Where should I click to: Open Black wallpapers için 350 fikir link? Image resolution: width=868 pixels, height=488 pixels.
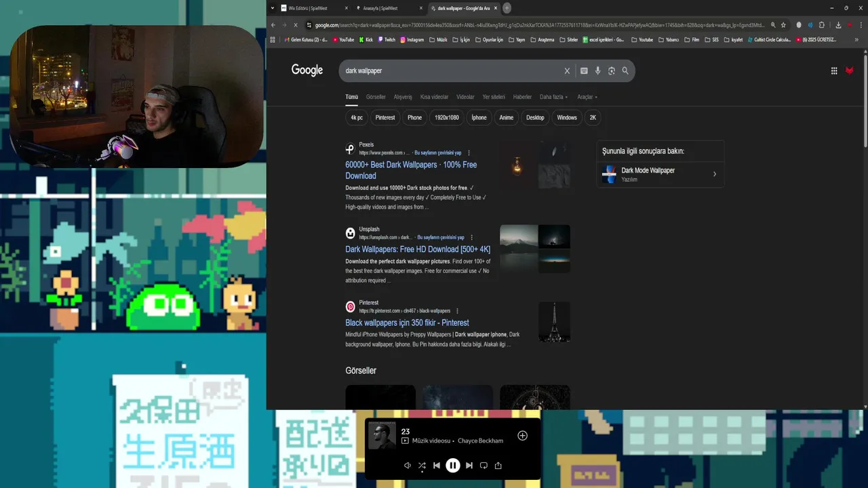point(407,323)
